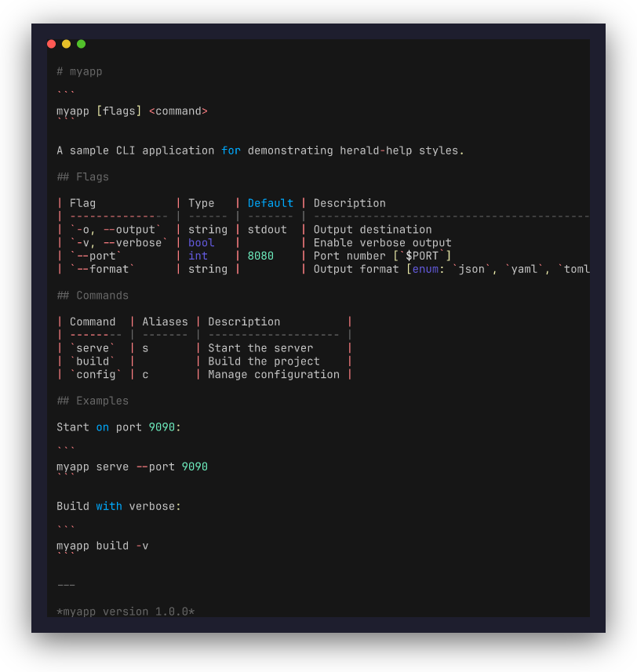Click 'Manage configuration' description
The width and height of the screenshot is (637, 672).
coord(274,375)
